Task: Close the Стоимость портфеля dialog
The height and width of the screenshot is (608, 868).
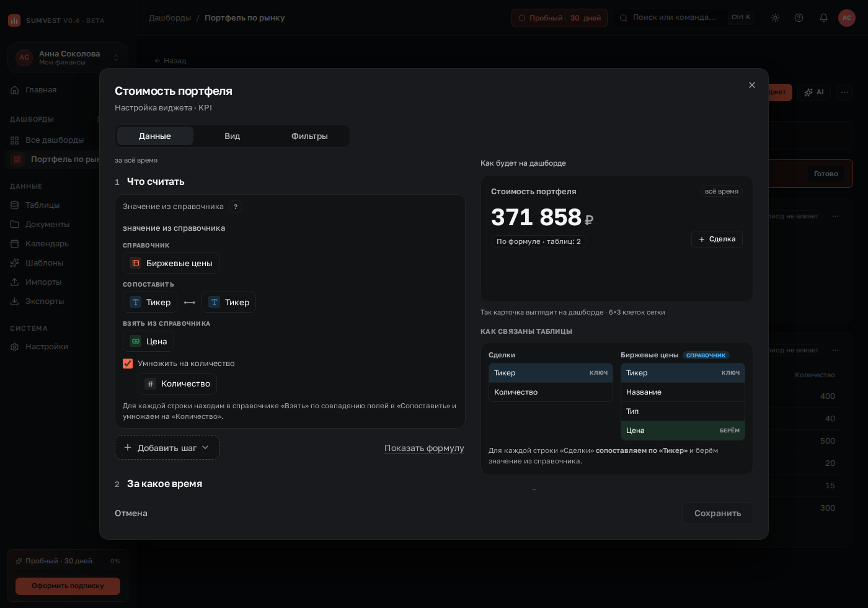Action: (752, 85)
